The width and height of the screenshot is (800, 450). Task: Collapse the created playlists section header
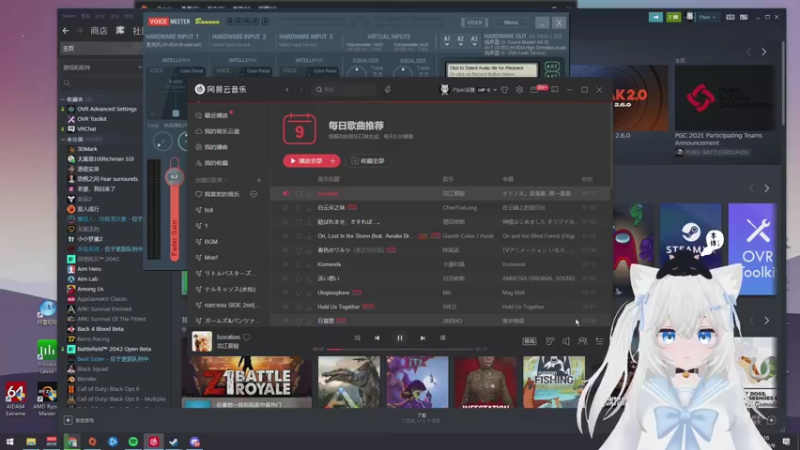211,180
